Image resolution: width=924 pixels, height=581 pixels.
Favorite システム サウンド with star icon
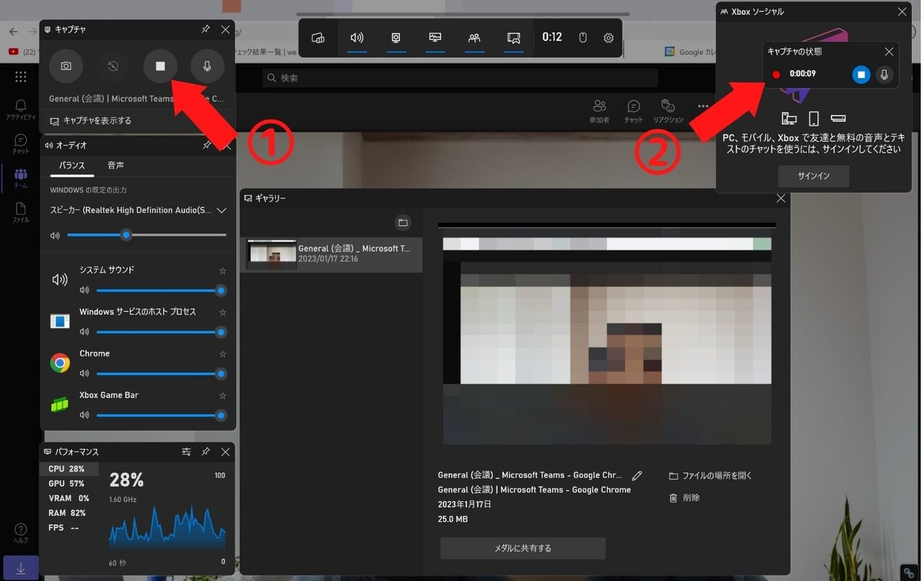pos(222,271)
